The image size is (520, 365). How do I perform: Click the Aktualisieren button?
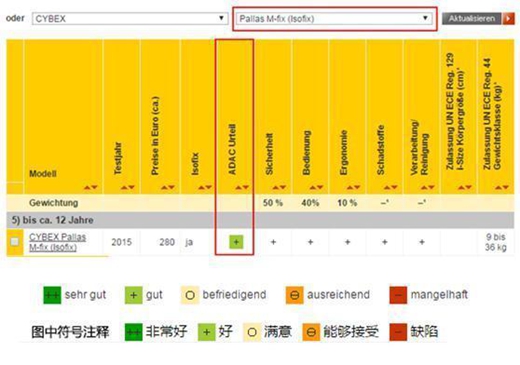point(472,19)
